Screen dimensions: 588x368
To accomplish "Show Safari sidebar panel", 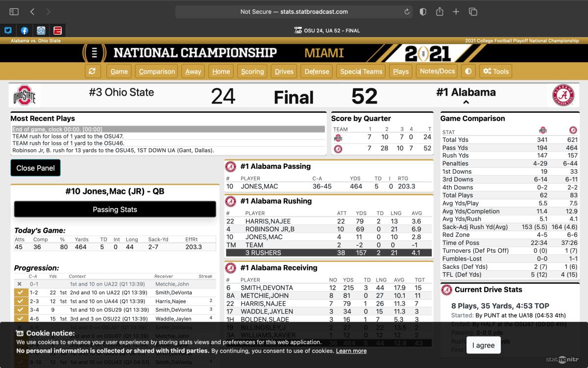I will pyautogui.click(x=14, y=12).
